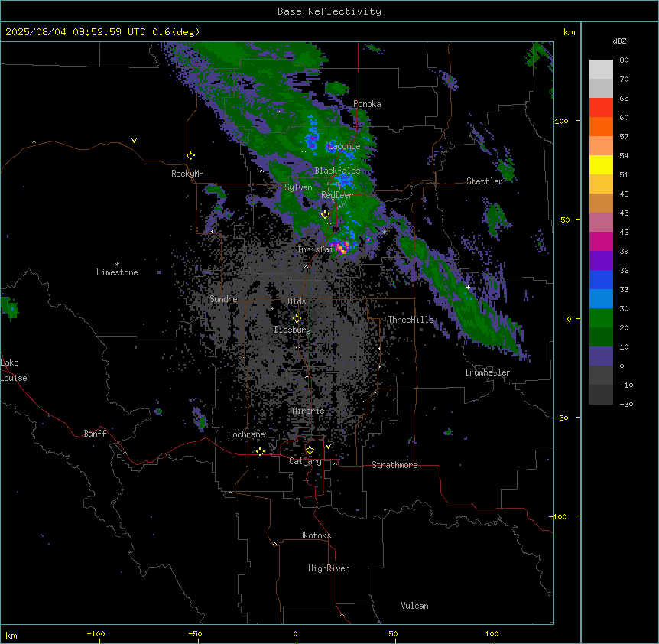Click the yellow station diamond above RockyMH
659x644 pixels.
(x=190, y=156)
